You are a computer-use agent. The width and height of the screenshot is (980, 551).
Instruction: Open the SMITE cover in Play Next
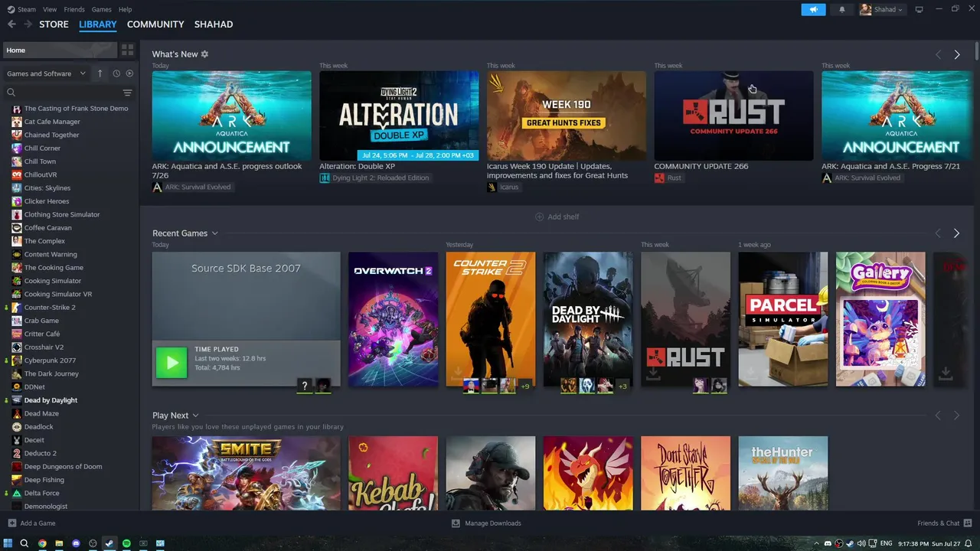[246, 473]
